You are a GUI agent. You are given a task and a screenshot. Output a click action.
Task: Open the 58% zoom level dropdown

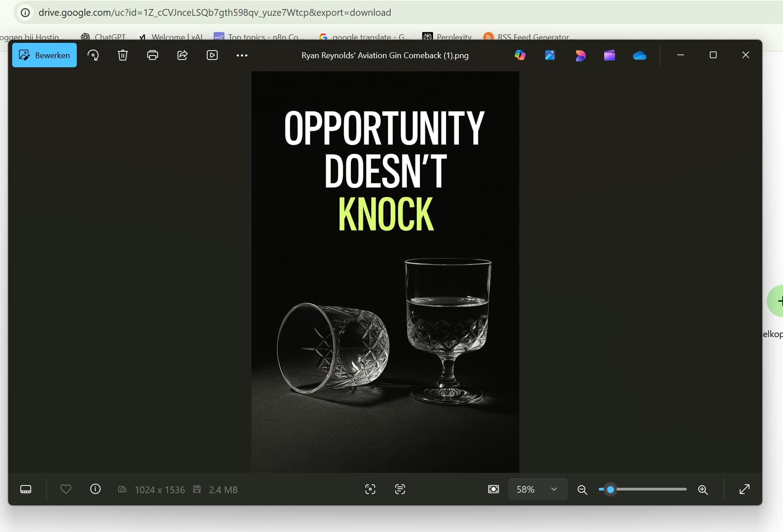coord(537,489)
